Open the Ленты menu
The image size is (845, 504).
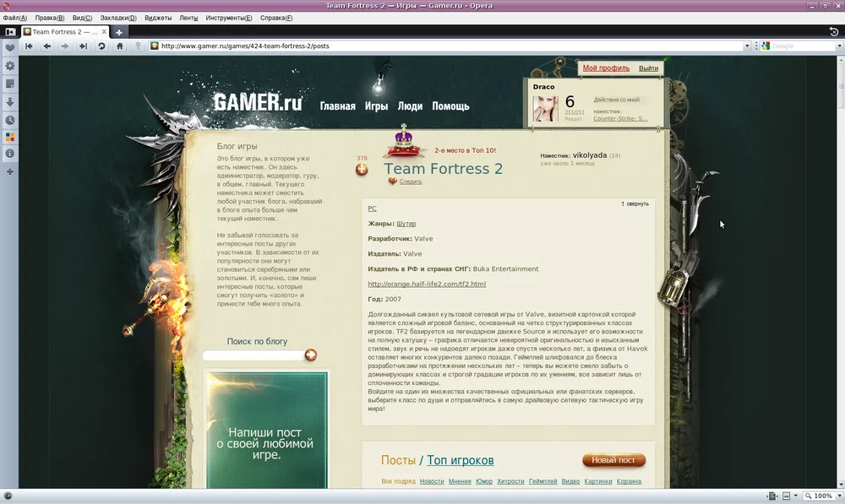pos(188,18)
